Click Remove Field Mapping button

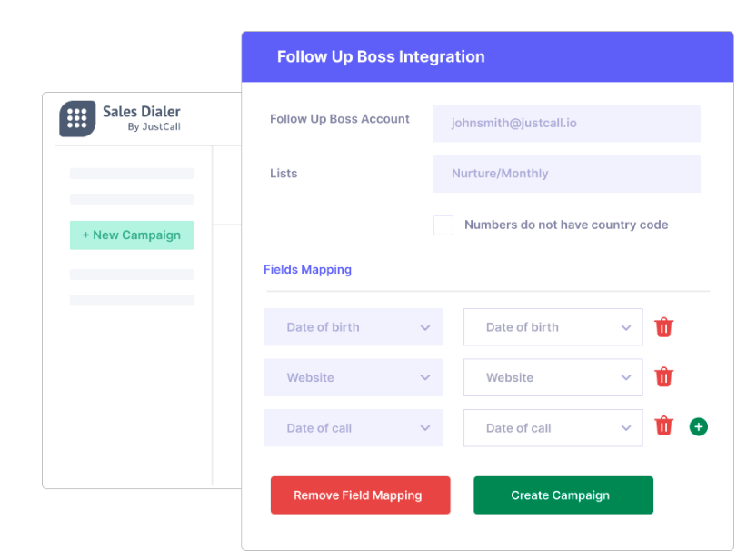360,495
